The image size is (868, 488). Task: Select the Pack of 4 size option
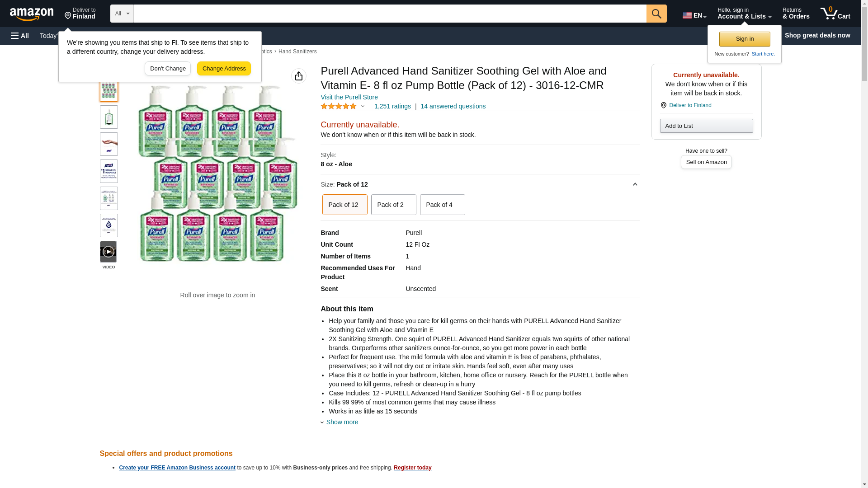(442, 205)
